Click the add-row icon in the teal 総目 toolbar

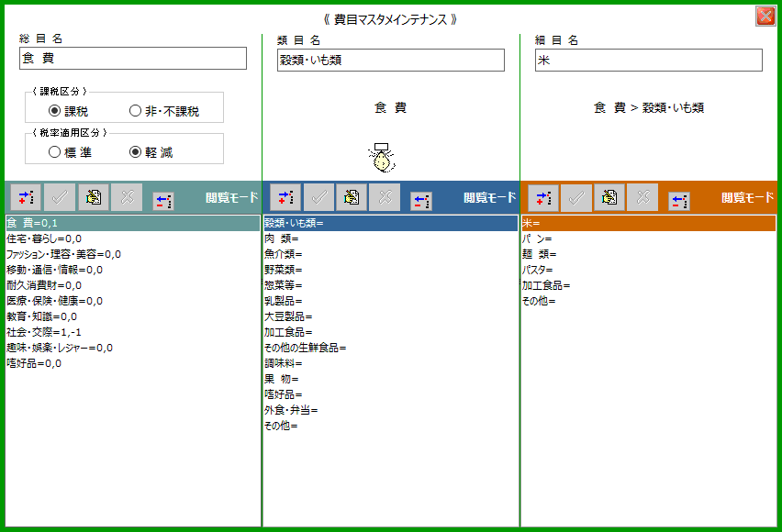27,197
